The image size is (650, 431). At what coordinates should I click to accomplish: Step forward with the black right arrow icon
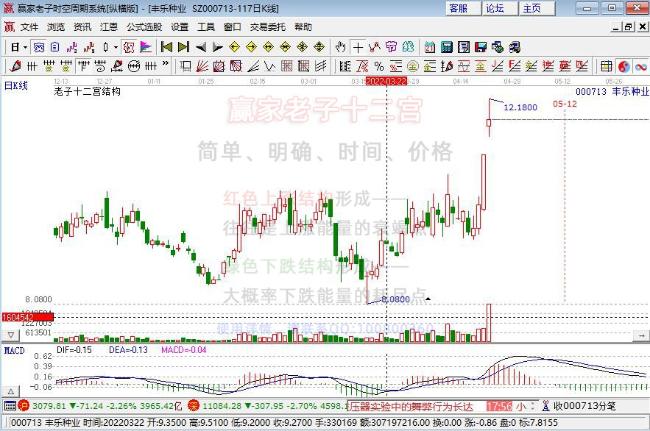[217, 47]
